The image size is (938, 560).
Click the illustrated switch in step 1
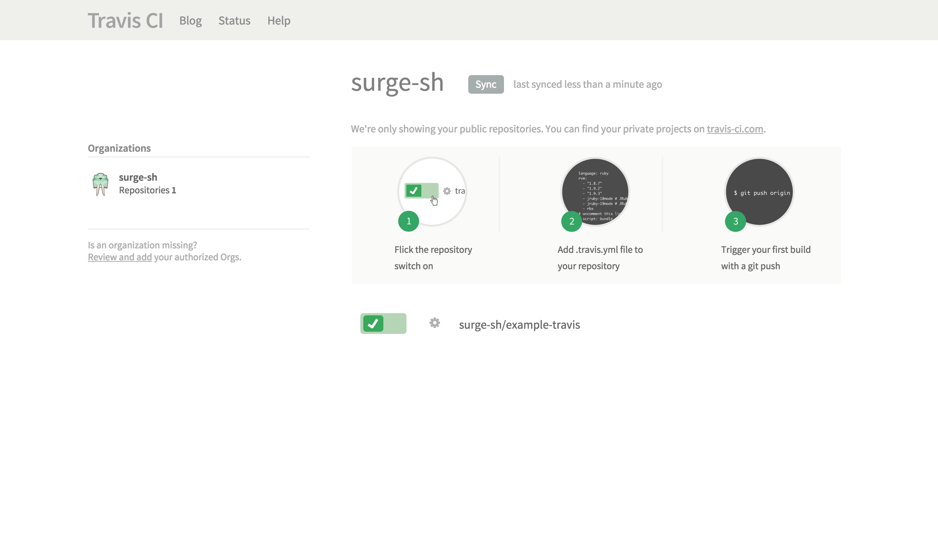pyautogui.click(x=421, y=190)
